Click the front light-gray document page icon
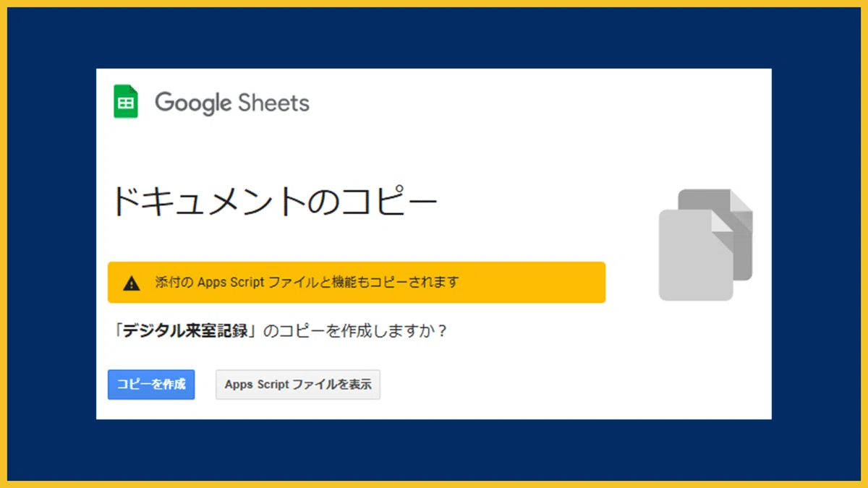This screenshot has height=488, width=868. tap(696, 255)
